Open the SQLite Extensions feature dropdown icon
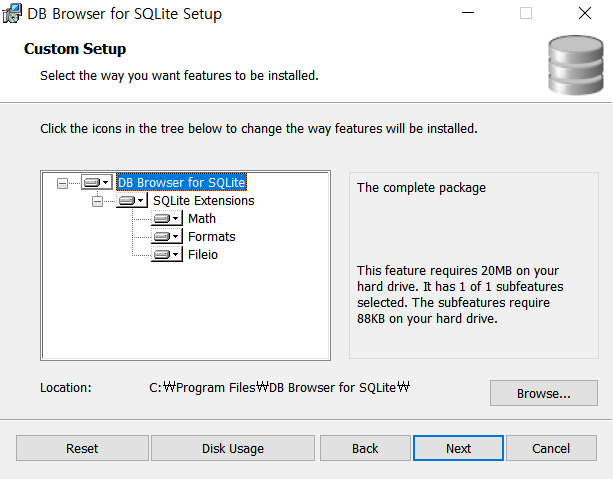This screenshot has height=479, width=613. 132,201
